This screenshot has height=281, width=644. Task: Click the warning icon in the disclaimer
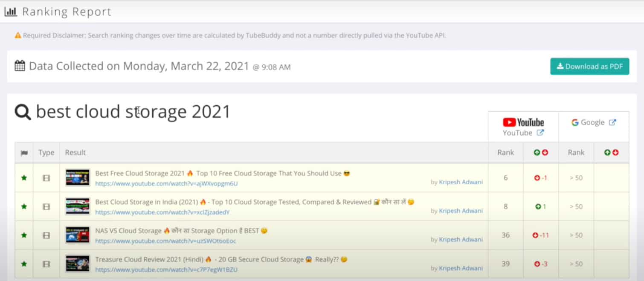point(18,35)
